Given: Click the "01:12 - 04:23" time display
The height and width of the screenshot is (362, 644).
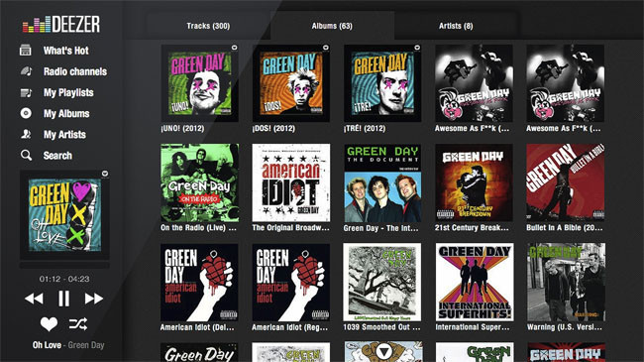Looking at the screenshot, I should [x=64, y=279].
